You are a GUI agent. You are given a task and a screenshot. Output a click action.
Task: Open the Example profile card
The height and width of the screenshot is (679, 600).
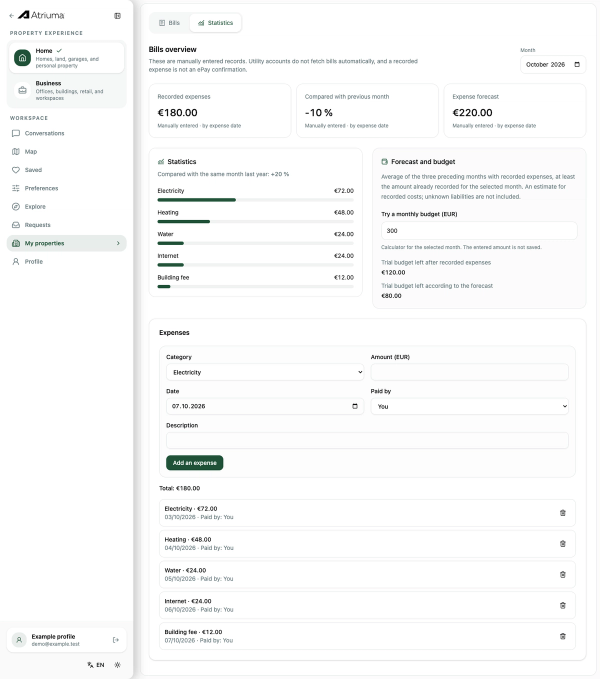click(x=67, y=640)
